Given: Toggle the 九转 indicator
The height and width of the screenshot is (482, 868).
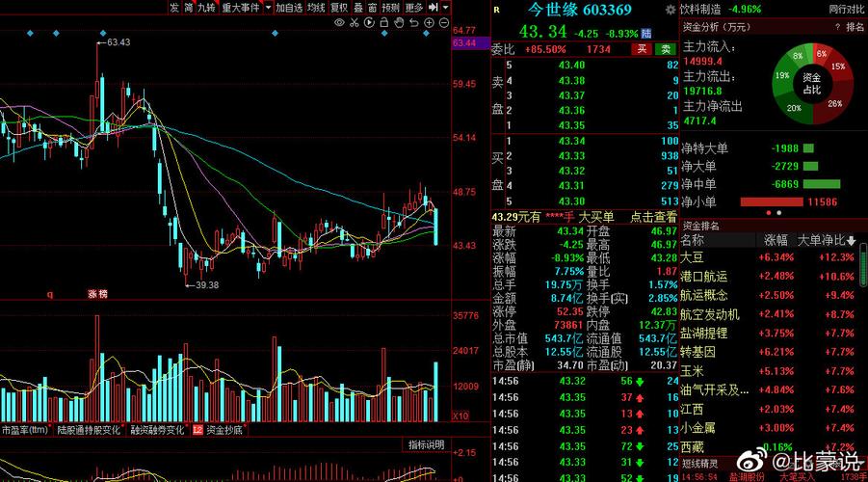Looking at the screenshot, I should 207,7.
